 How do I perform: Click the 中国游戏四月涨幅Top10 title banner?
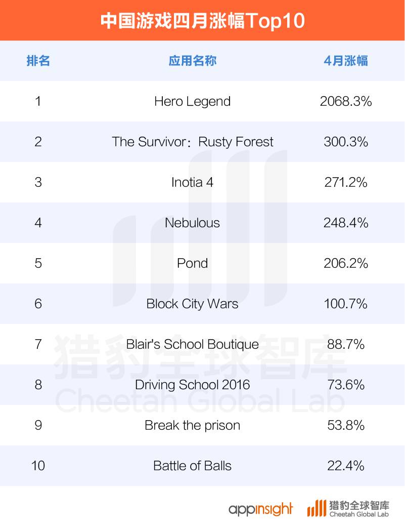202,21
